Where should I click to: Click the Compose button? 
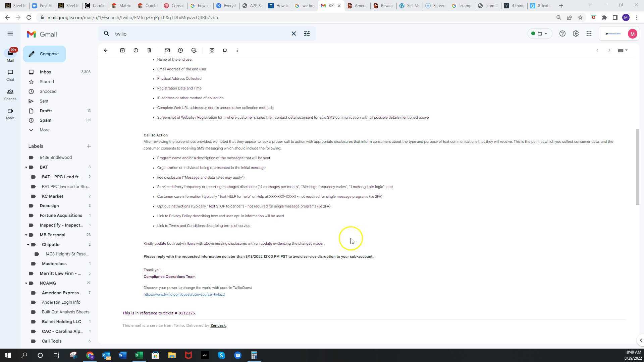pos(44,54)
